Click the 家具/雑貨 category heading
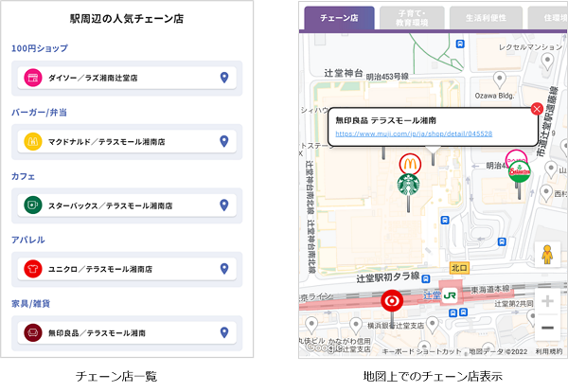The image size is (568, 392). (31, 303)
